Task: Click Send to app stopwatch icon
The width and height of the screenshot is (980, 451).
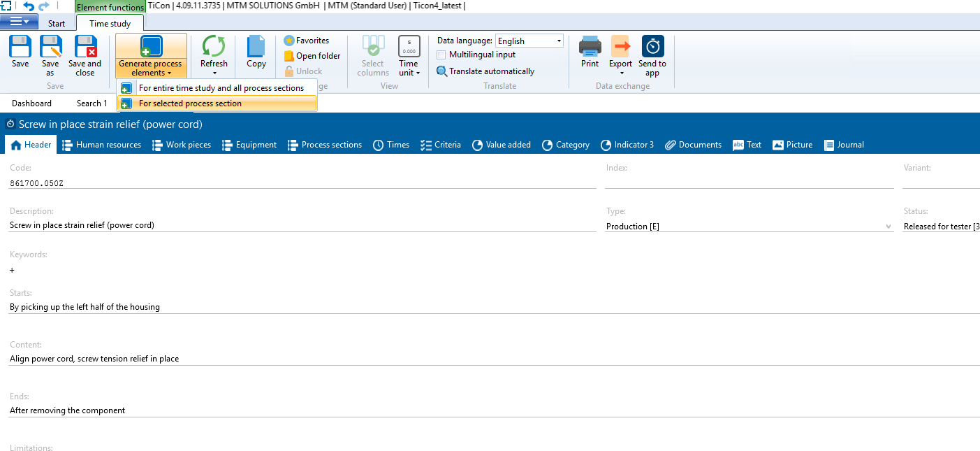Action: click(652, 47)
